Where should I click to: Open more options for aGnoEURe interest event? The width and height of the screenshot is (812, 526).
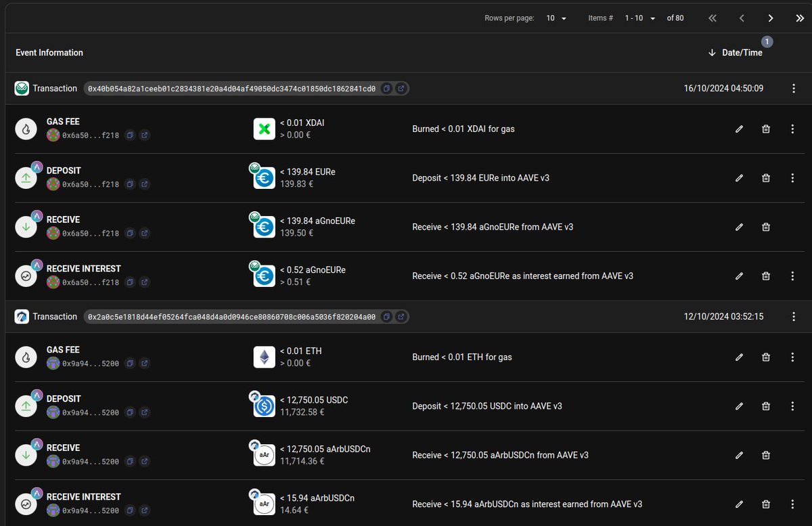pyautogui.click(x=792, y=276)
